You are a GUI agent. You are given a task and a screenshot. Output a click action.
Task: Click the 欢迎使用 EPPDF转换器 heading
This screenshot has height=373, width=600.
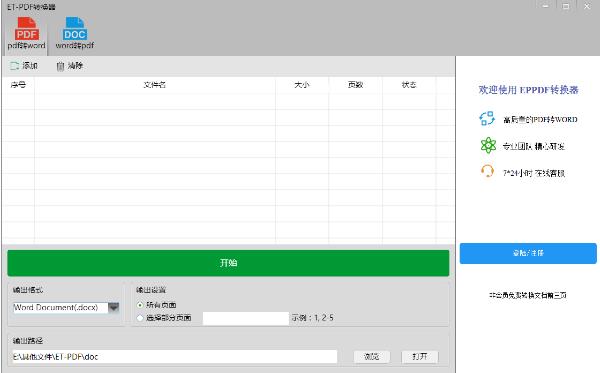pos(528,90)
